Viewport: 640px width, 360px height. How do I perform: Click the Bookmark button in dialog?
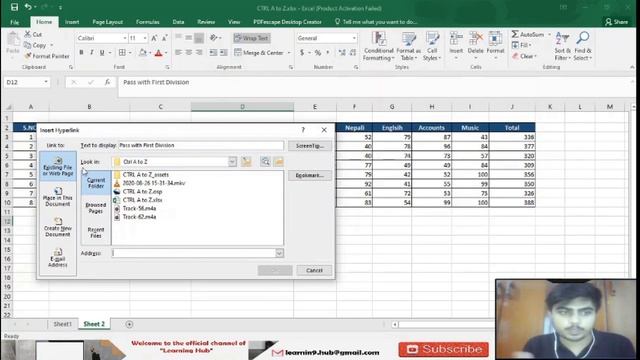click(x=310, y=176)
